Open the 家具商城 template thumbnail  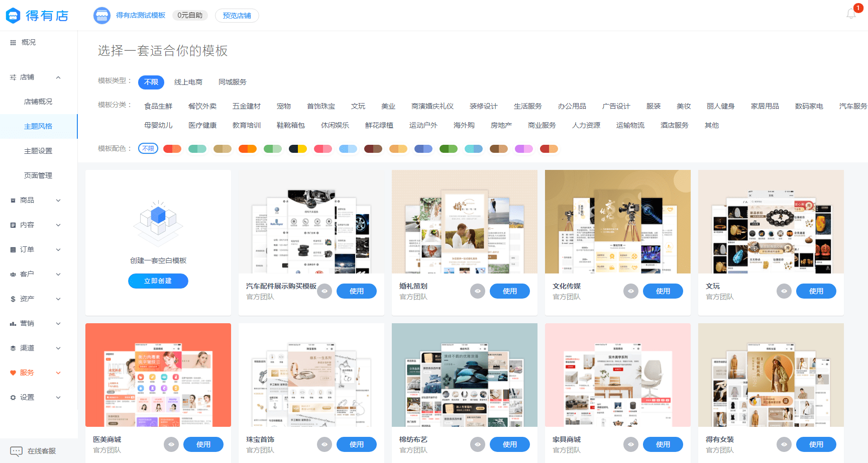tap(618, 375)
